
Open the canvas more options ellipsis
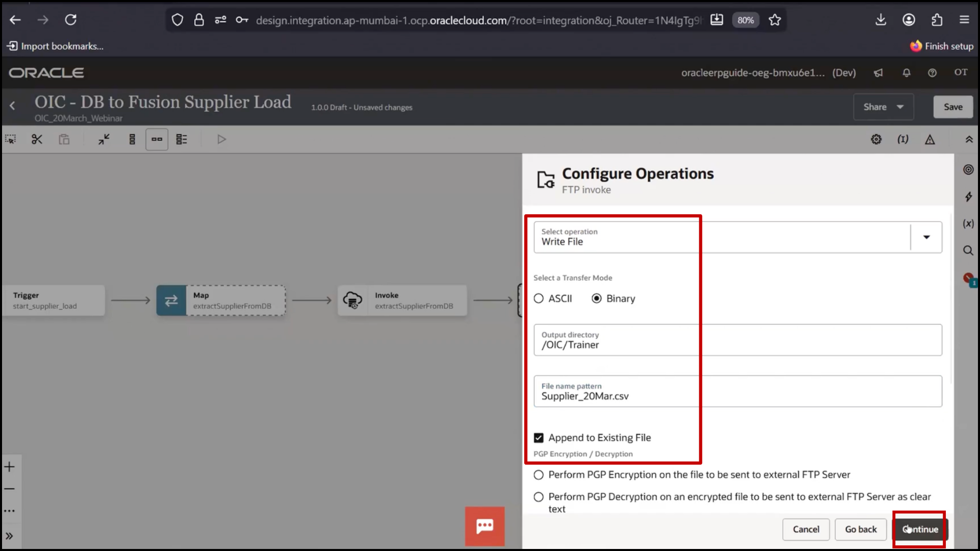click(10, 511)
